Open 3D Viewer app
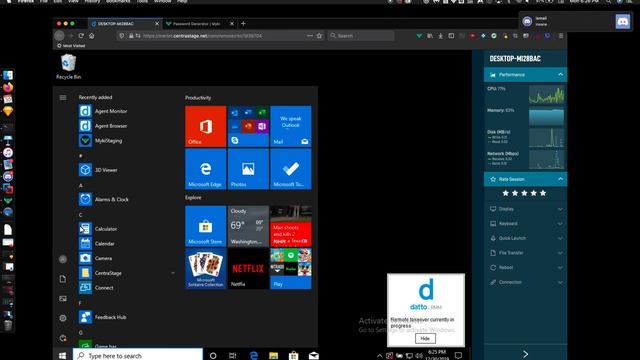 (98, 170)
